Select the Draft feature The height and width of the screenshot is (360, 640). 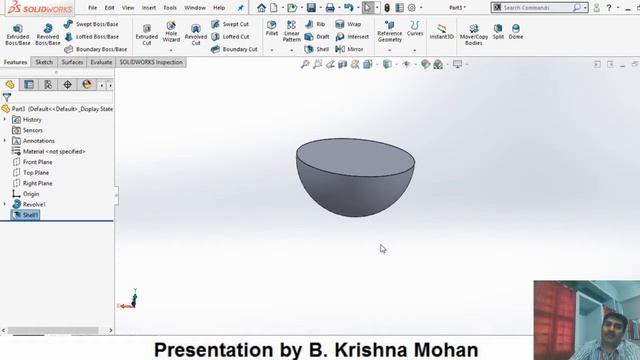(x=317, y=37)
